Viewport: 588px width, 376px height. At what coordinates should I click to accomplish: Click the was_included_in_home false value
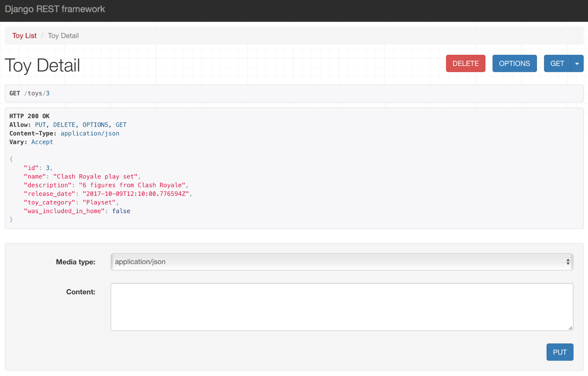point(121,211)
